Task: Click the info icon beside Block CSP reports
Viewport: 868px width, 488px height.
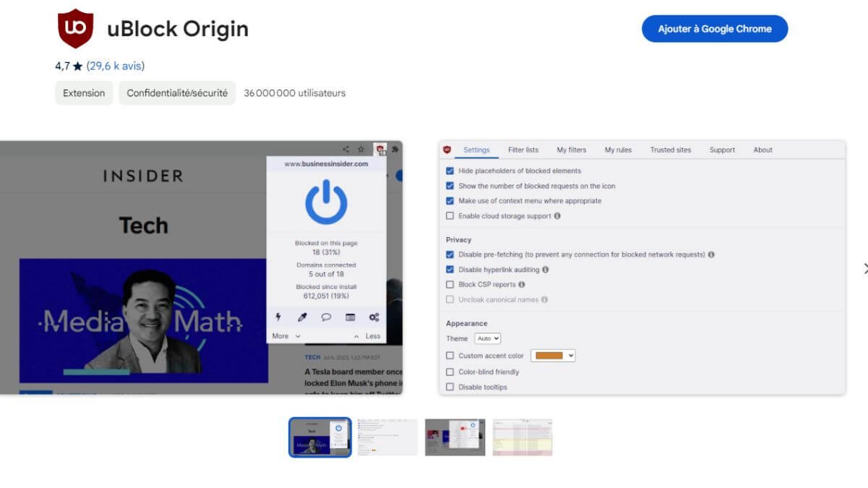Action: coord(522,285)
